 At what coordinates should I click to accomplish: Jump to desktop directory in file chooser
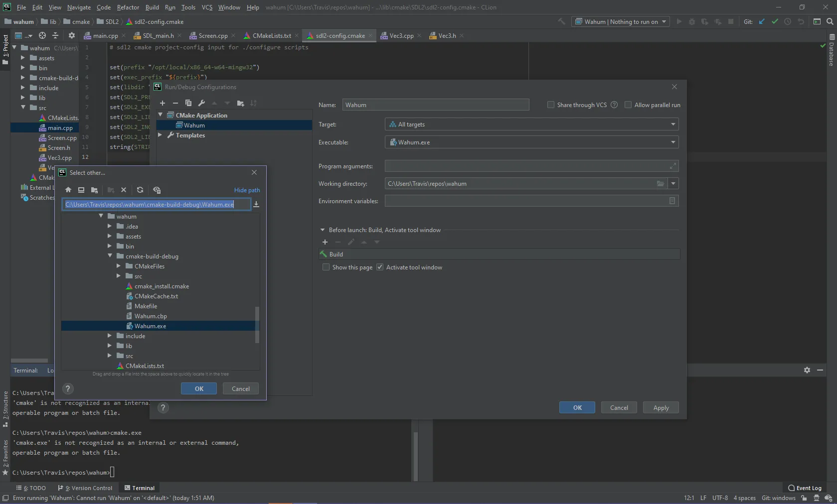point(81,190)
